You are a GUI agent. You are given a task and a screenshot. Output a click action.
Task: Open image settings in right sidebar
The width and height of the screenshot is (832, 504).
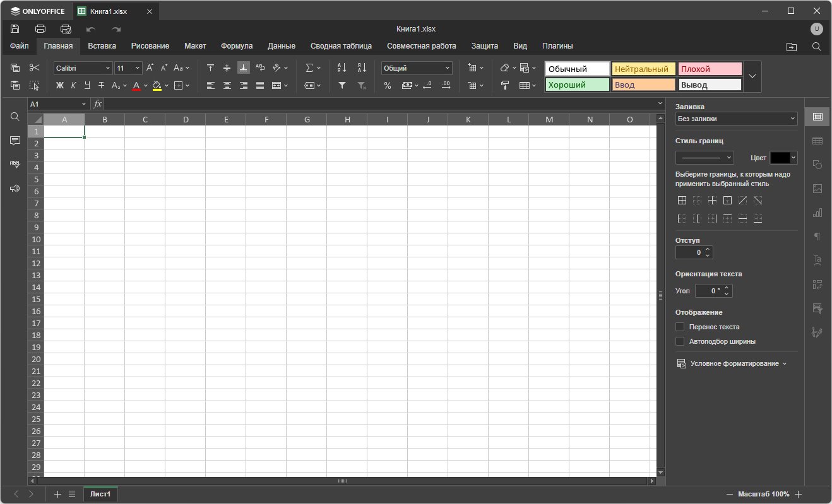(817, 188)
